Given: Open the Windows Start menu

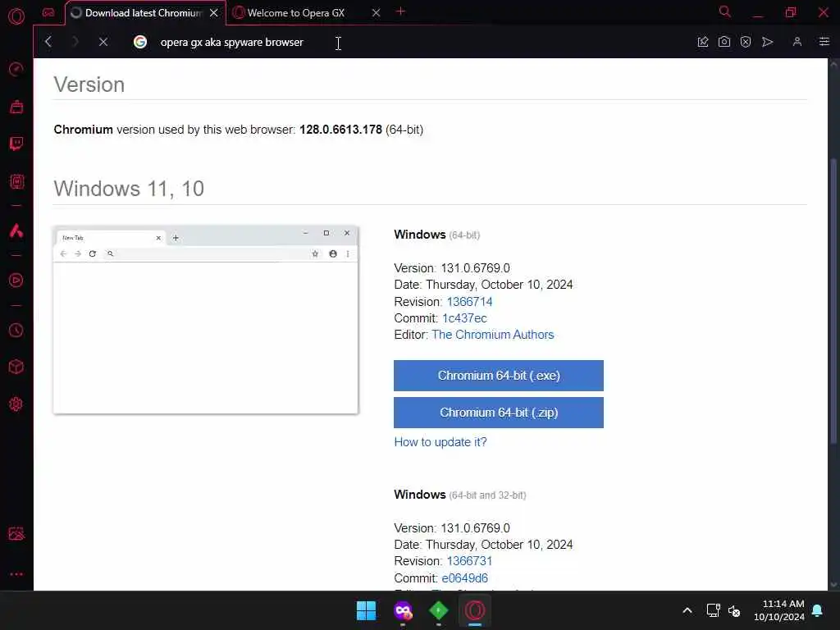Looking at the screenshot, I should tap(367, 610).
